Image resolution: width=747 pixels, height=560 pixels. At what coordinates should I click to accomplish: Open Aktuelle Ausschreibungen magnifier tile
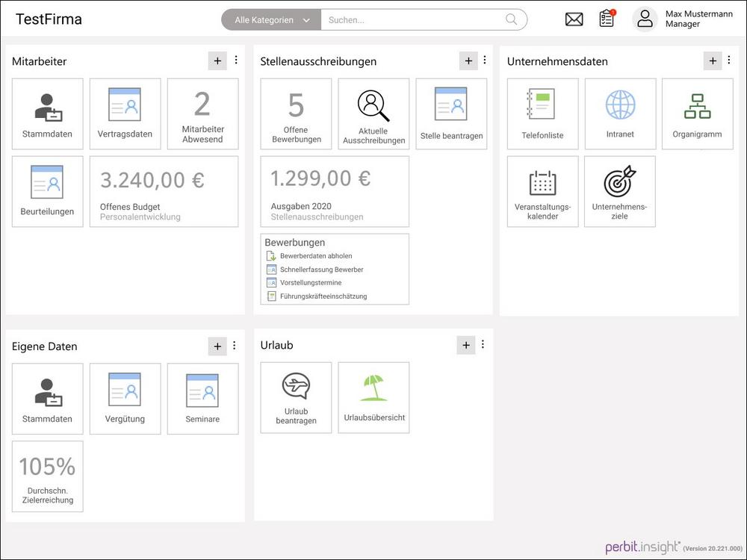(373, 113)
